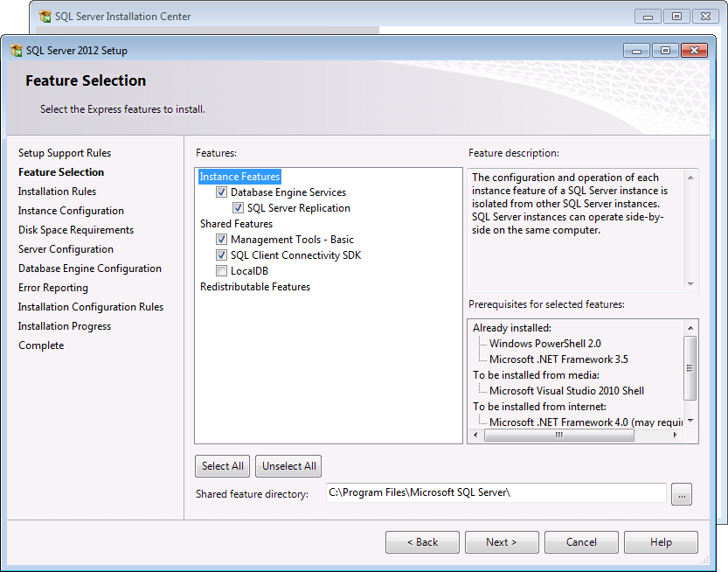Uncheck Database Engine Services checkbox
The image size is (728, 572).
click(x=221, y=192)
